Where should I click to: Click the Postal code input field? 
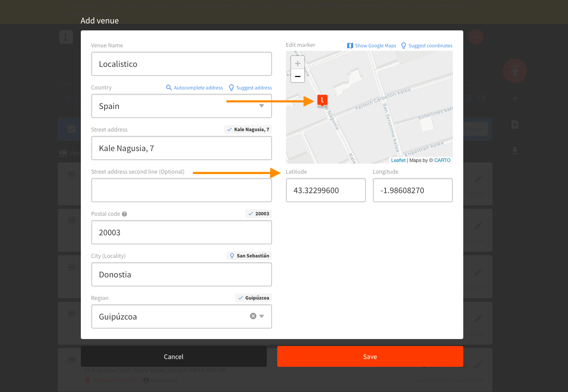tap(181, 232)
